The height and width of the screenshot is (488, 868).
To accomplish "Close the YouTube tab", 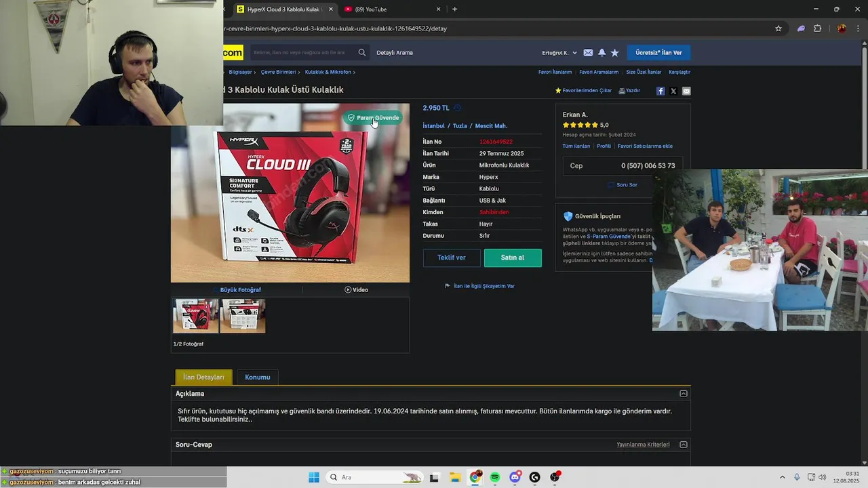I will (x=438, y=9).
